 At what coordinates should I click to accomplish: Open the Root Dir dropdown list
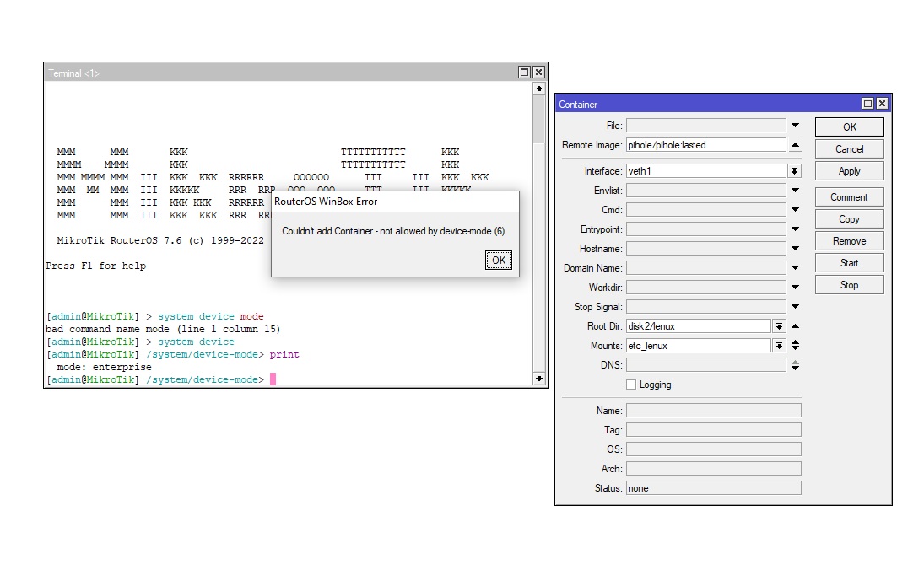tap(779, 326)
